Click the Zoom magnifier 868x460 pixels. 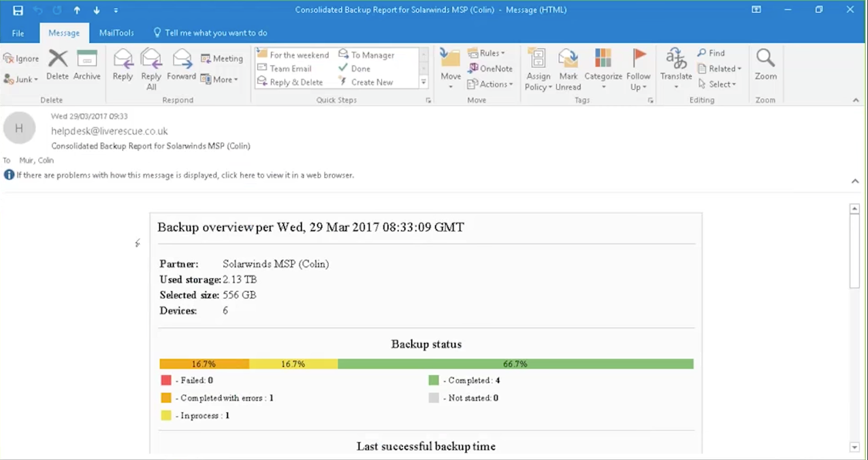click(x=766, y=66)
